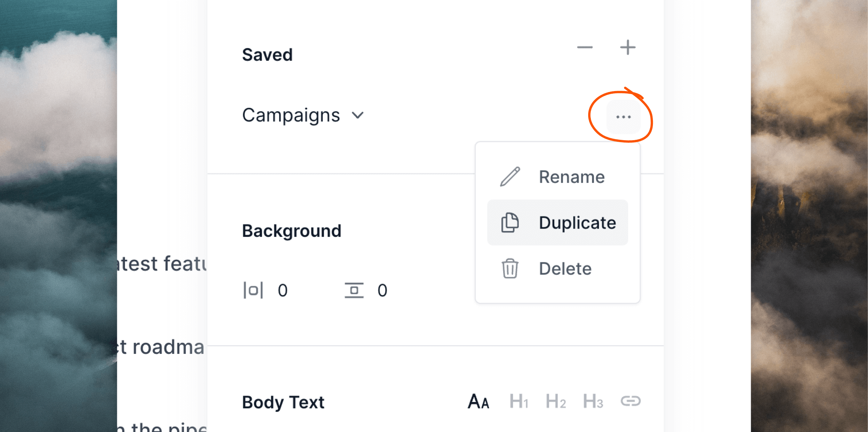Select the AA body text style
This screenshot has height=432, width=868.
tap(479, 402)
